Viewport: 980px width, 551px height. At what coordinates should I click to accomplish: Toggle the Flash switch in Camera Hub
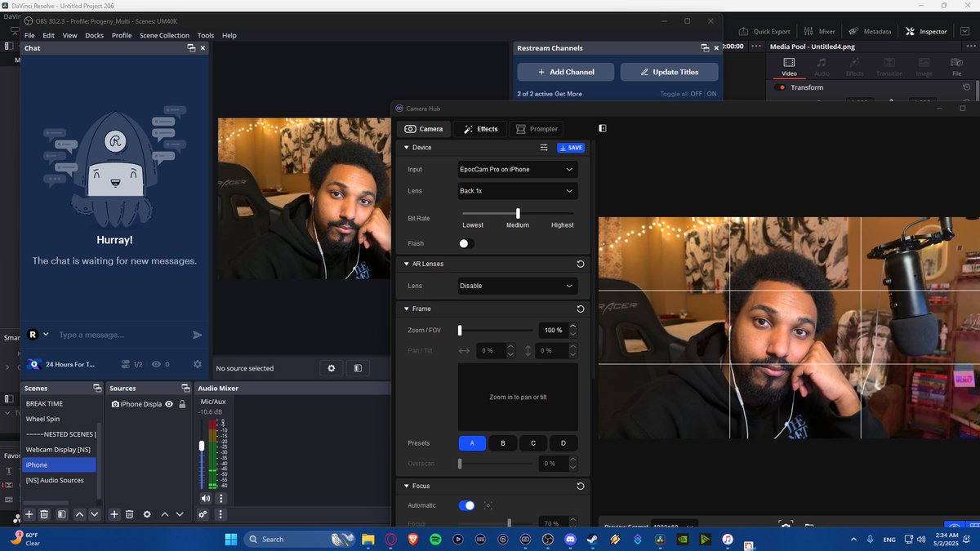(x=466, y=243)
